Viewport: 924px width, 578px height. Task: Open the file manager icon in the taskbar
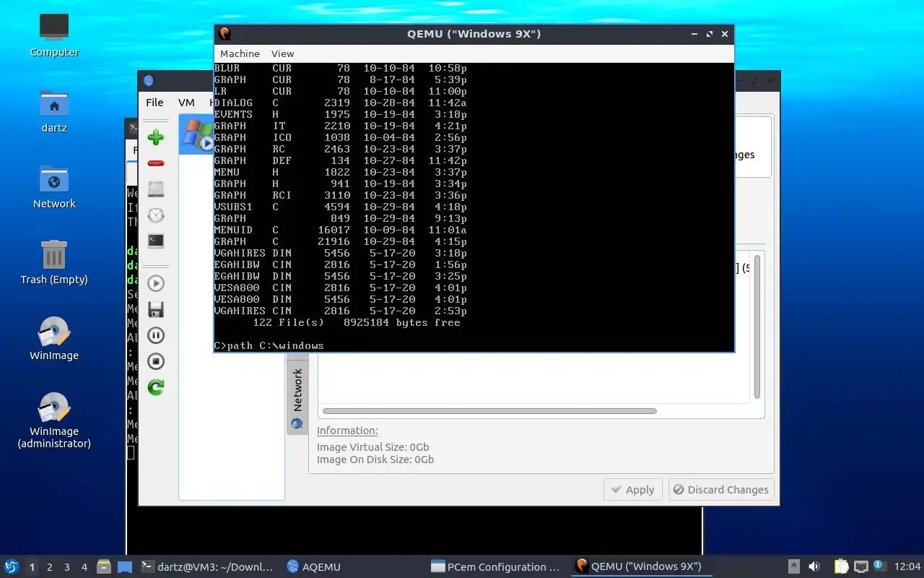(104, 567)
